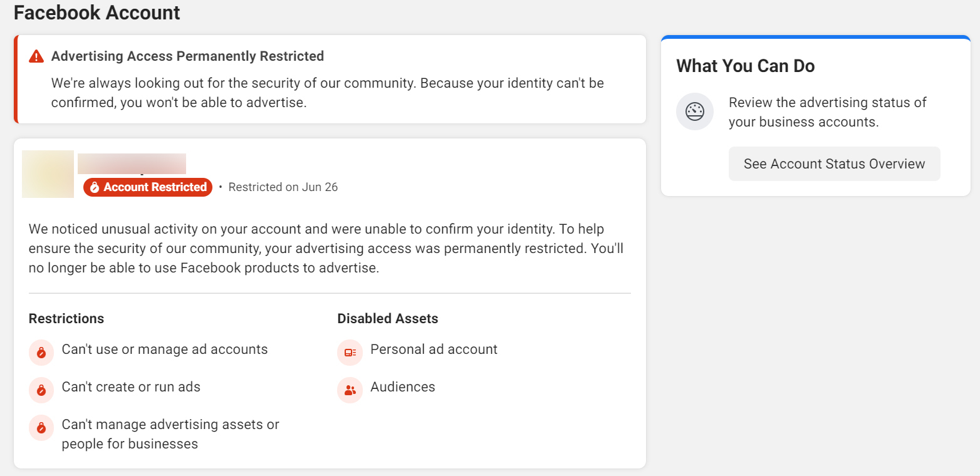This screenshot has width=980, height=476.
Task: Click Review the advertising status text
Action: pos(828,112)
